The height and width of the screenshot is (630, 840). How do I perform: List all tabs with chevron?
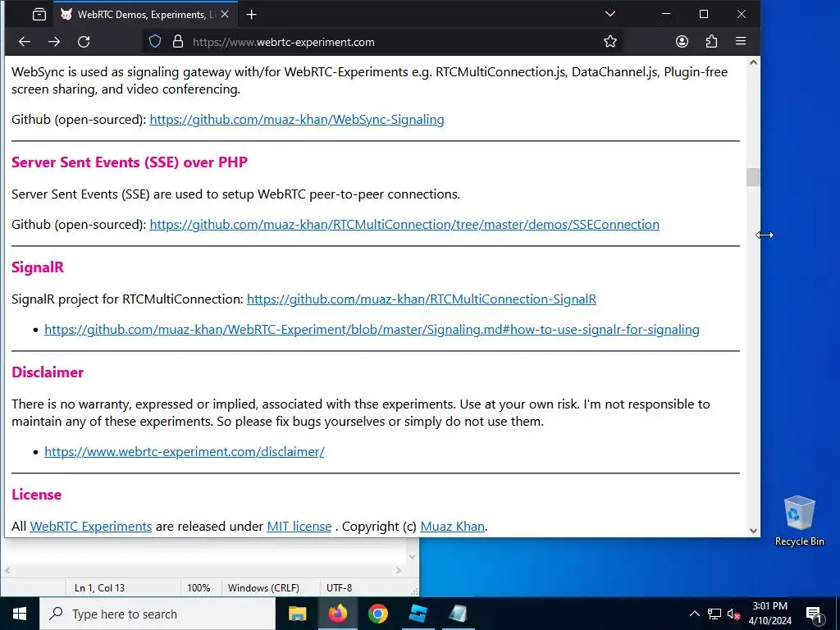click(x=610, y=14)
